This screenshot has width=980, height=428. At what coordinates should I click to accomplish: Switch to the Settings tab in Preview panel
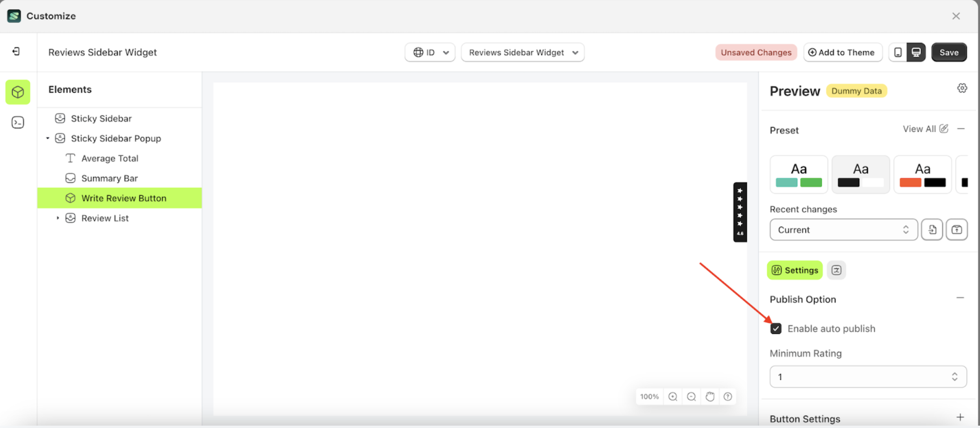pyautogui.click(x=794, y=270)
